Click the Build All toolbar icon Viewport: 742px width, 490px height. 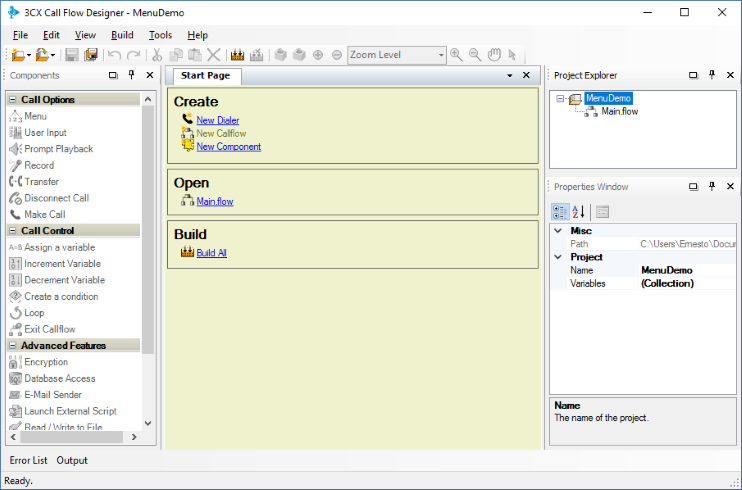(238, 55)
